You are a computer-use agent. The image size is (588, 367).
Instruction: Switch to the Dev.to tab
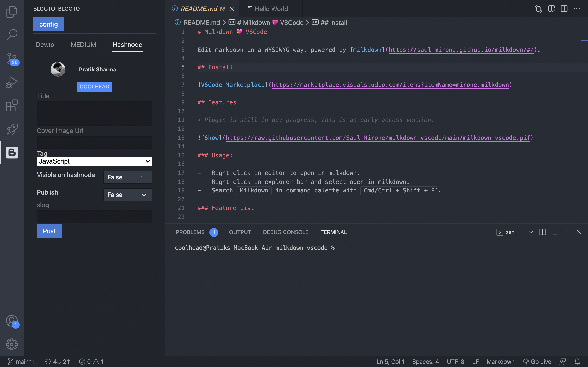tap(45, 45)
